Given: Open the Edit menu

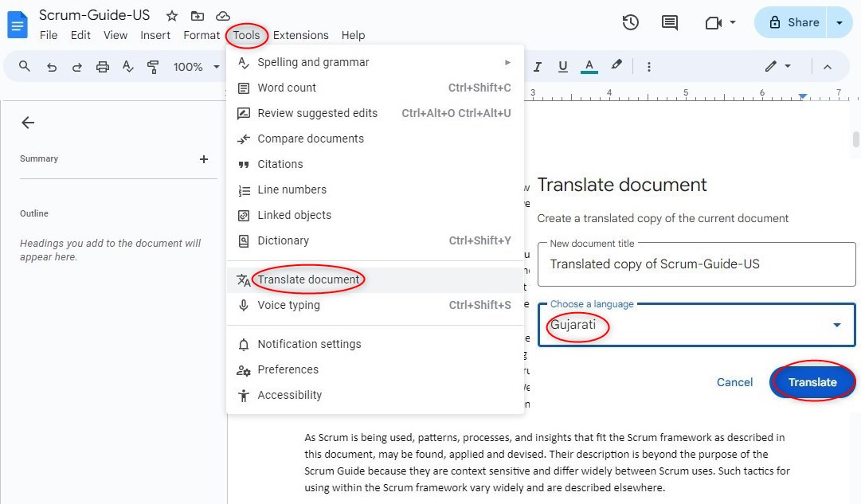Looking at the screenshot, I should coord(80,35).
